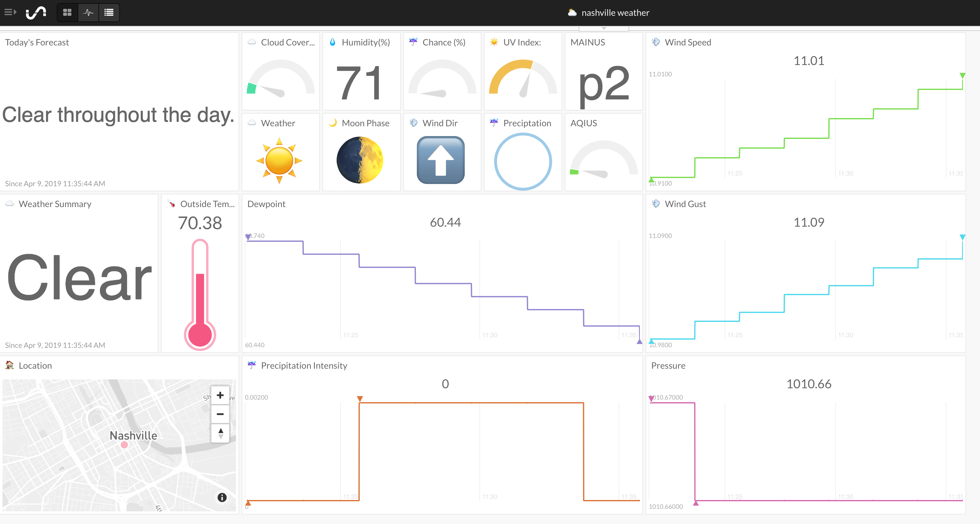Zoom in on the Nashville map

[x=220, y=396]
